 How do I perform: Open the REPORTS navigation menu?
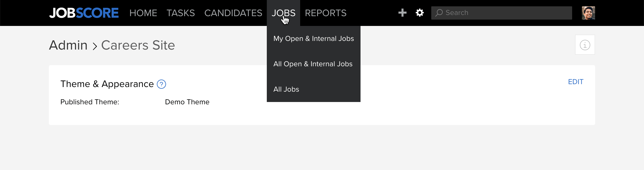click(326, 13)
